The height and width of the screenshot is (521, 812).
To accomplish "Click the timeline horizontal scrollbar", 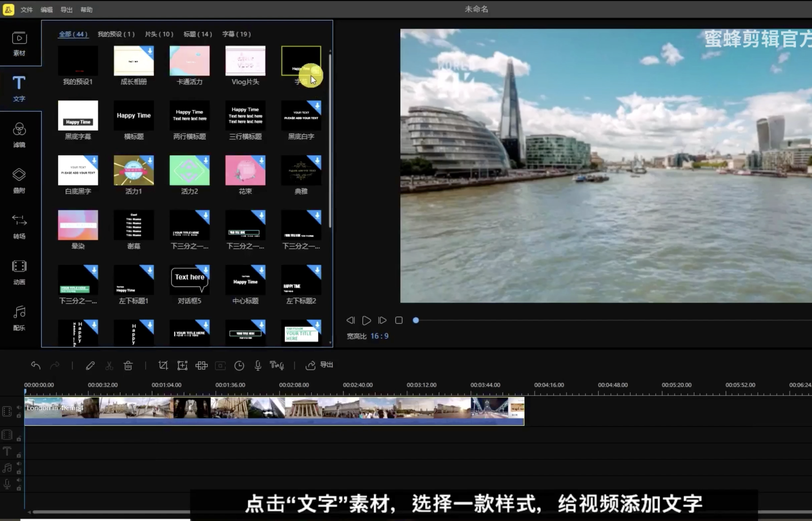I will click(x=112, y=512).
